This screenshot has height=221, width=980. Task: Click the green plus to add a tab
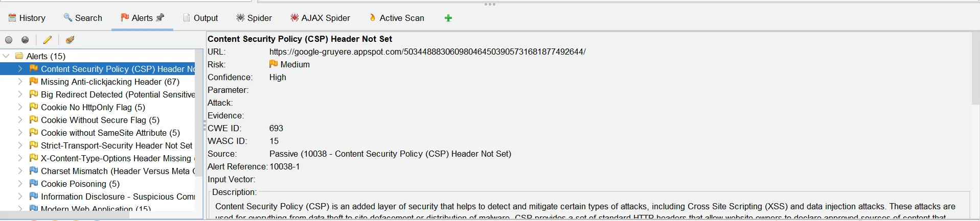[448, 18]
